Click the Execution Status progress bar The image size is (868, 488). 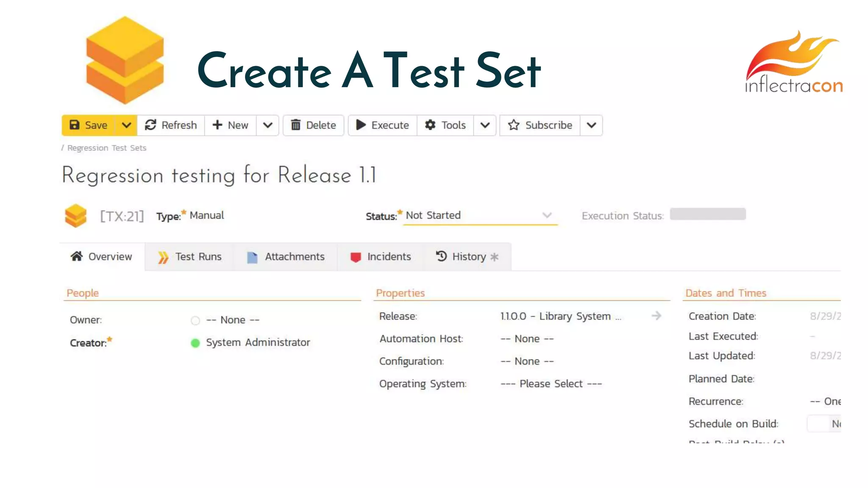pyautogui.click(x=708, y=214)
